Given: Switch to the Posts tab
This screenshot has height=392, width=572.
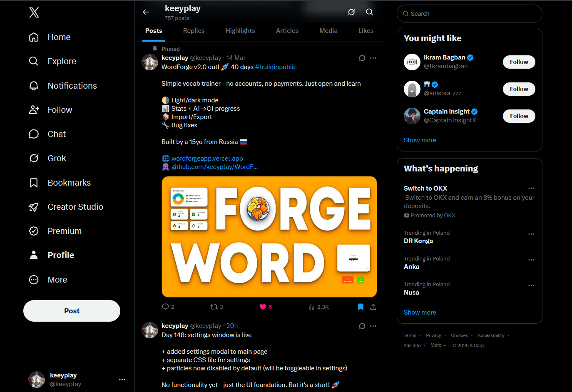Looking at the screenshot, I should 154,31.
